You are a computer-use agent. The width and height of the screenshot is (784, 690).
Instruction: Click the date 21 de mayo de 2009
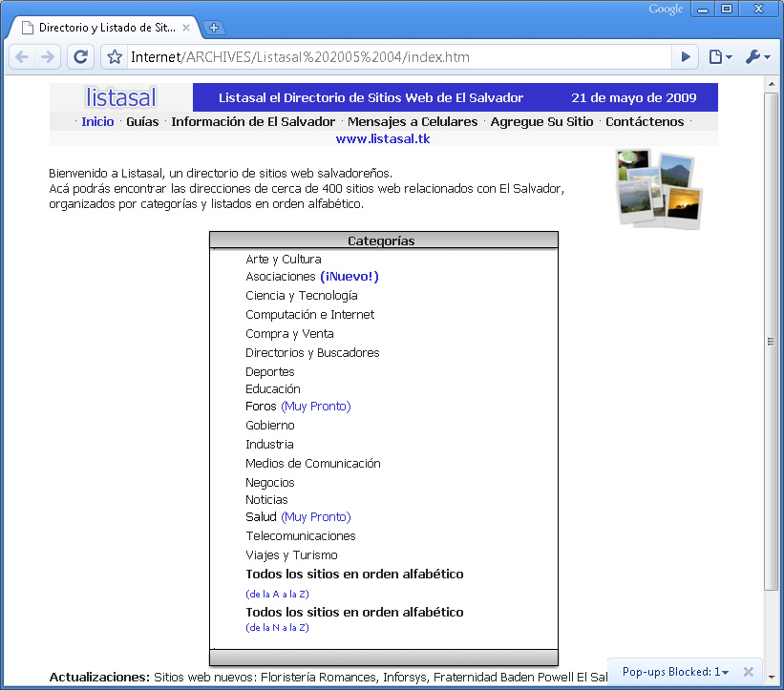pyautogui.click(x=634, y=97)
